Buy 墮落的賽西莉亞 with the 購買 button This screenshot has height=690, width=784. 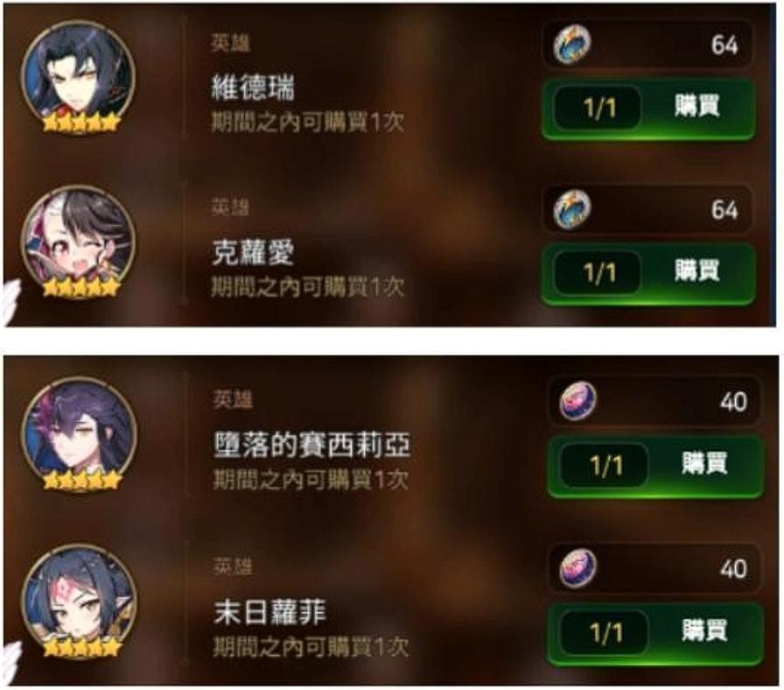pyautogui.click(x=655, y=465)
